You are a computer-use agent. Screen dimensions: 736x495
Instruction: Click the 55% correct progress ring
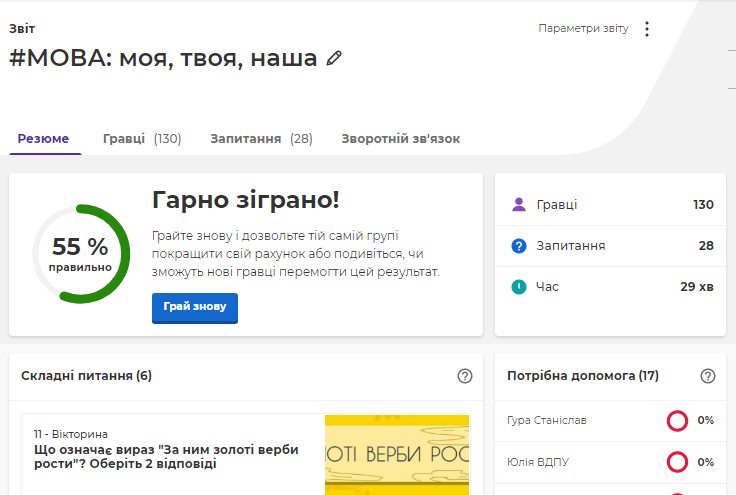pyautogui.click(x=81, y=254)
